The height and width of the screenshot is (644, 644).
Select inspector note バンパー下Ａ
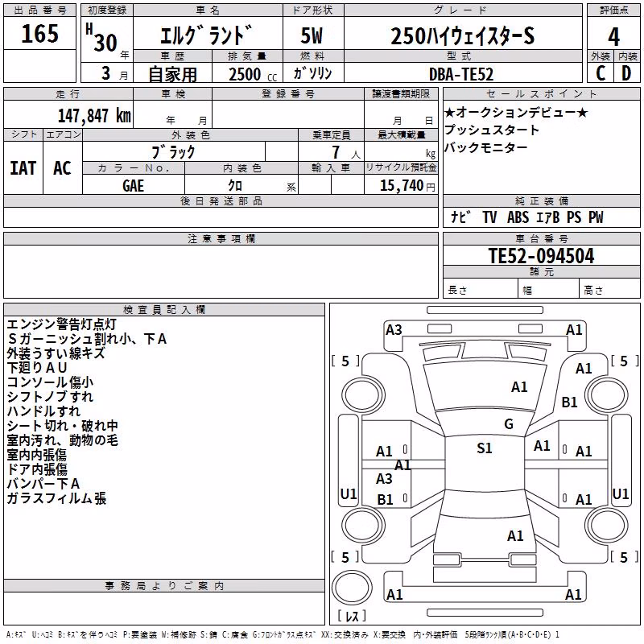pyautogui.click(x=43, y=484)
